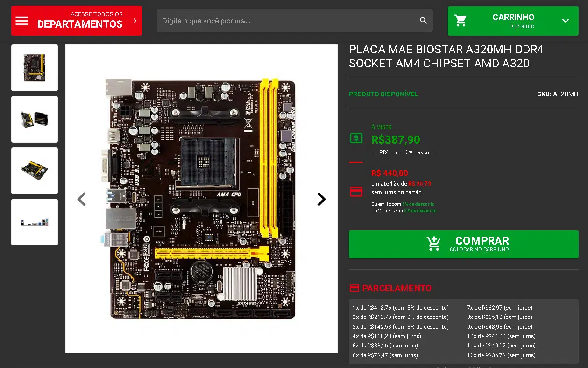Click '0 produto' cart count text
The width and height of the screenshot is (588, 368).
522,26
